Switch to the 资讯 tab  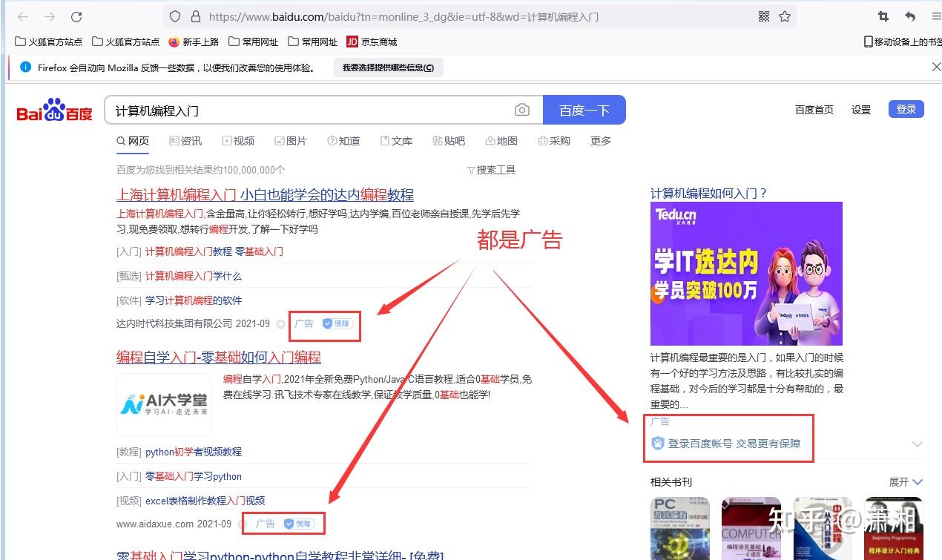coord(185,141)
